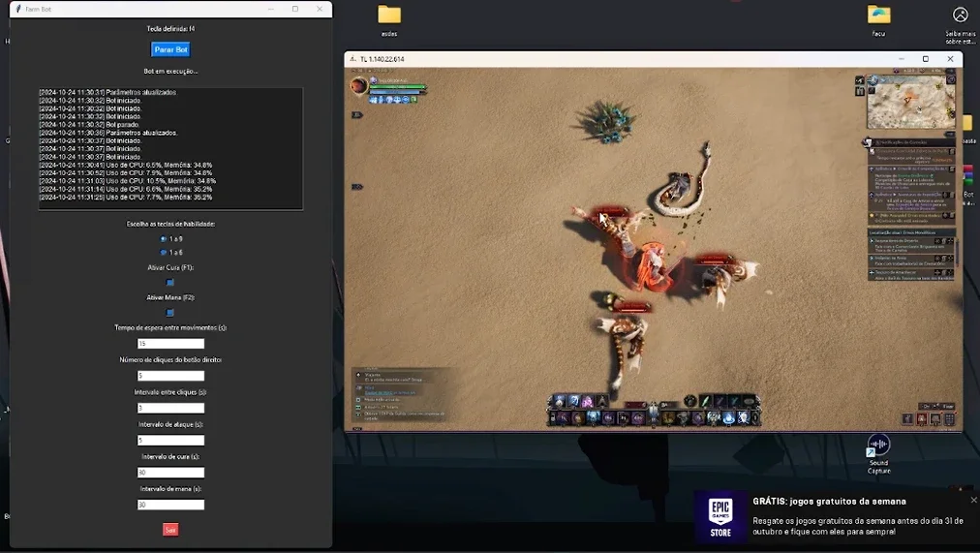Click the first blue skill in upper-left skill row
The width and height of the screenshot is (980, 553).
[560, 401]
